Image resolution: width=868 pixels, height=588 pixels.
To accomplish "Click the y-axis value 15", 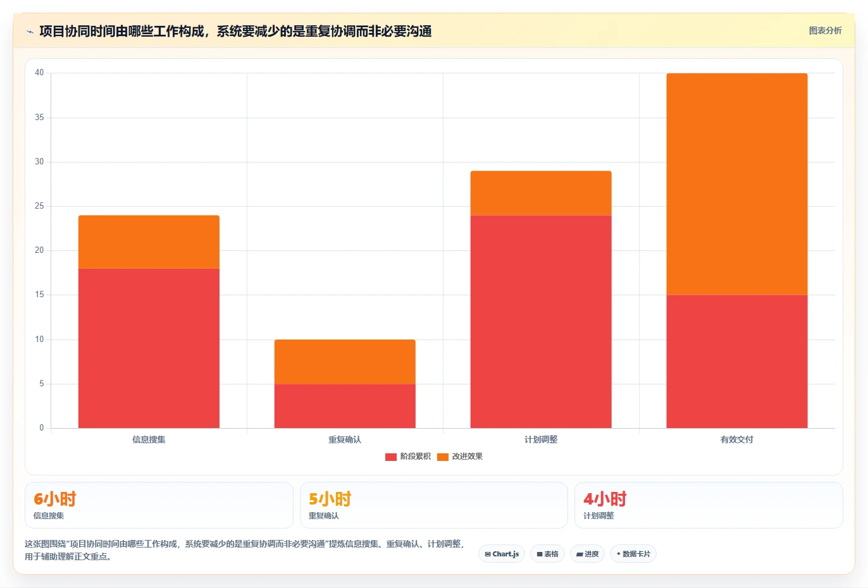I will [x=39, y=295].
